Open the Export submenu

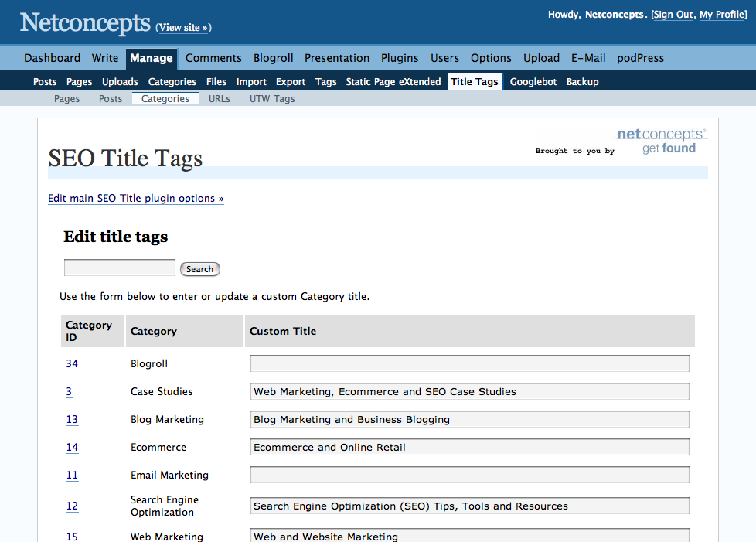coord(290,82)
